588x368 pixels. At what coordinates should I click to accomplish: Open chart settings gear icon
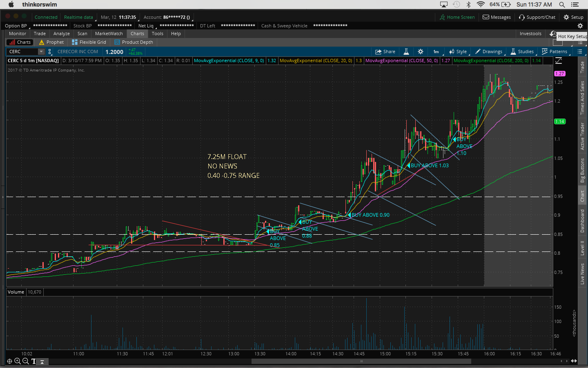[x=421, y=52]
